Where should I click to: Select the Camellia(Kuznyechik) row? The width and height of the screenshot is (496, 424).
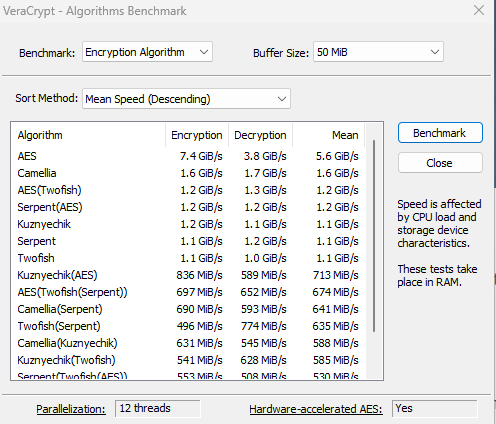188,343
